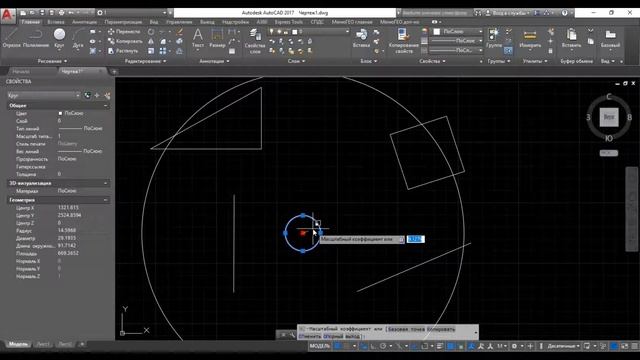This screenshot has height=360, width=640.
Task: Switch to the Начало document tab
Action: [21, 71]
